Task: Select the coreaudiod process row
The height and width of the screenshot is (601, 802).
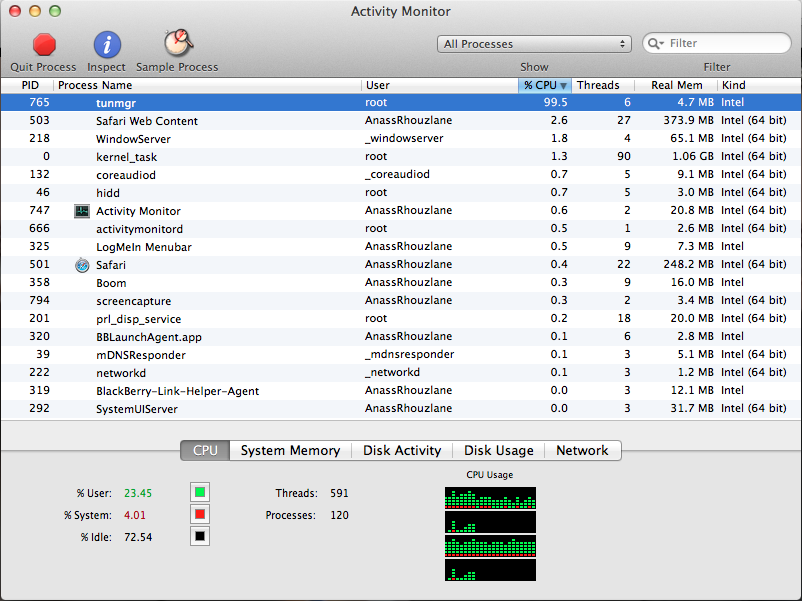Action: point(401,174)
